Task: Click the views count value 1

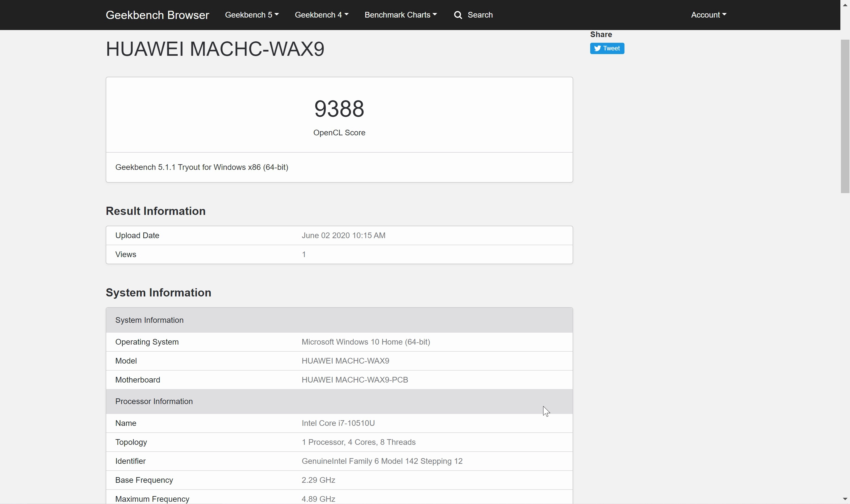Action: coord(304,254)
